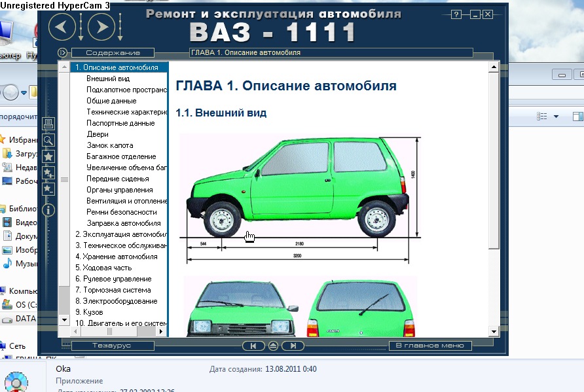Select chapter 5. Ходовая часть

point(103,268)
